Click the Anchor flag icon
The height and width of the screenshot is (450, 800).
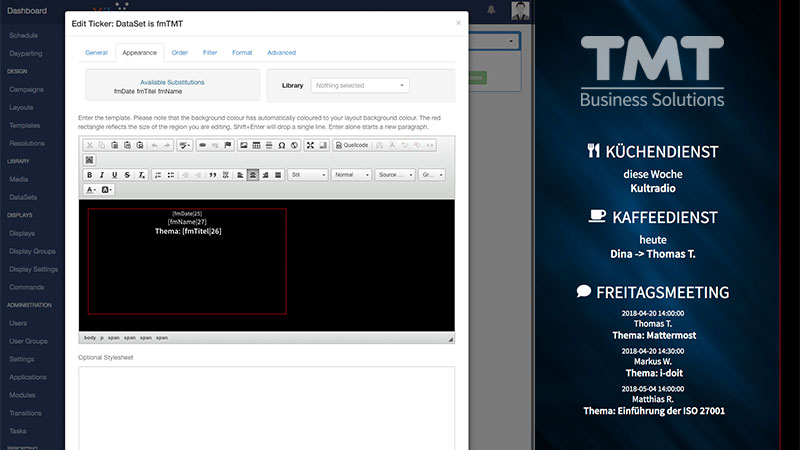pyautogui.click(x=228, y=145)
